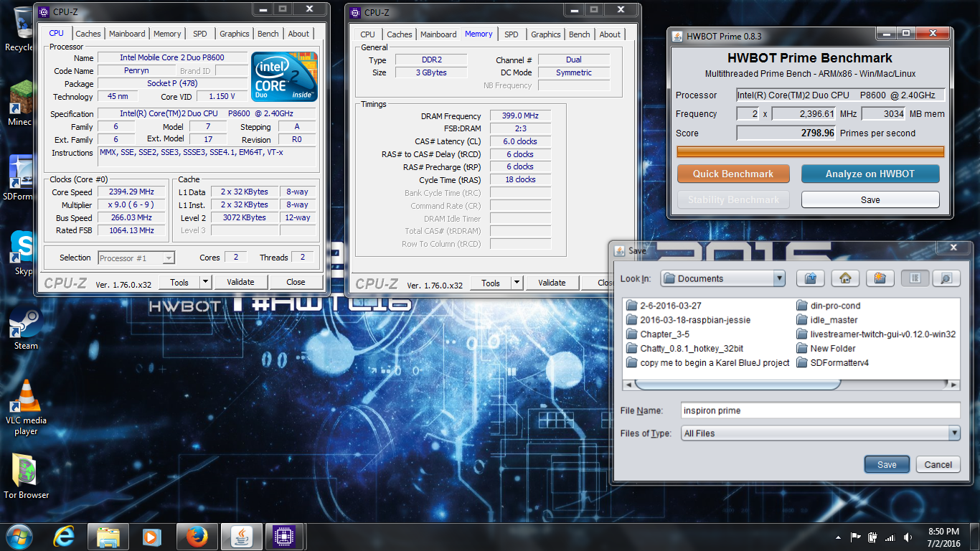Screen dimensions: 980x551
Task: Switch Save dialog to List view
Action: click(x=915, y=278)
